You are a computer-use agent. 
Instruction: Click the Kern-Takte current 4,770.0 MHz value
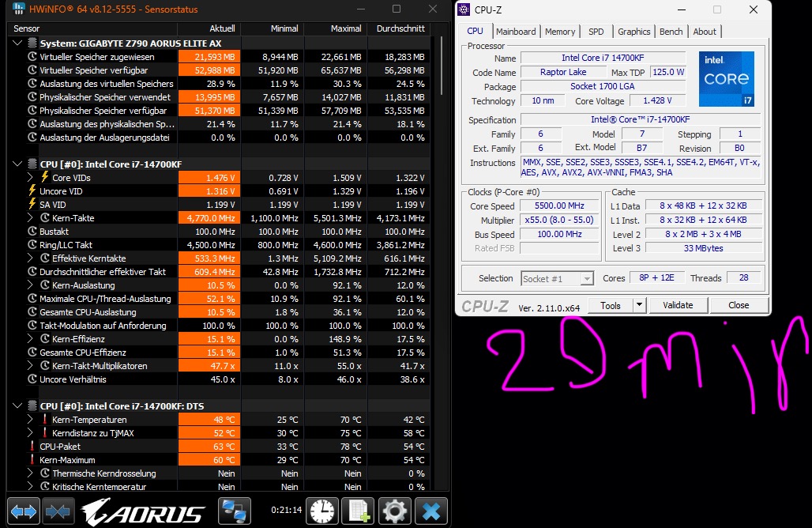[x=209, y=217]
